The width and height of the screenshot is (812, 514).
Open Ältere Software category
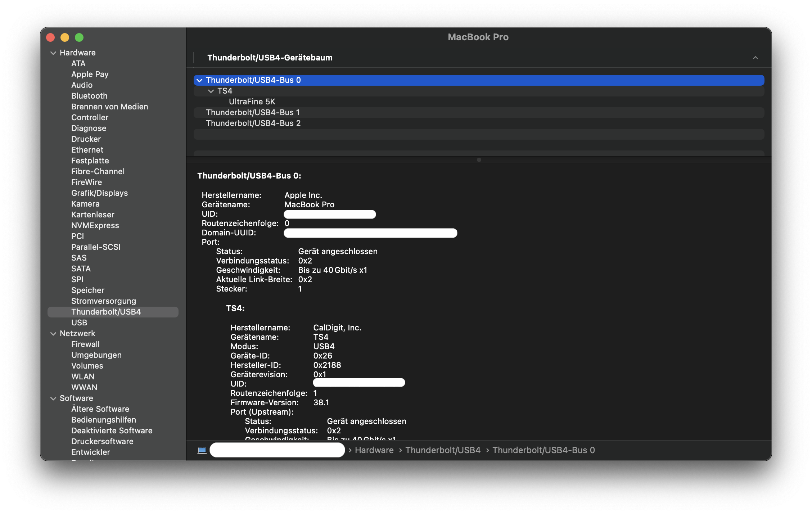coord(100,409)
